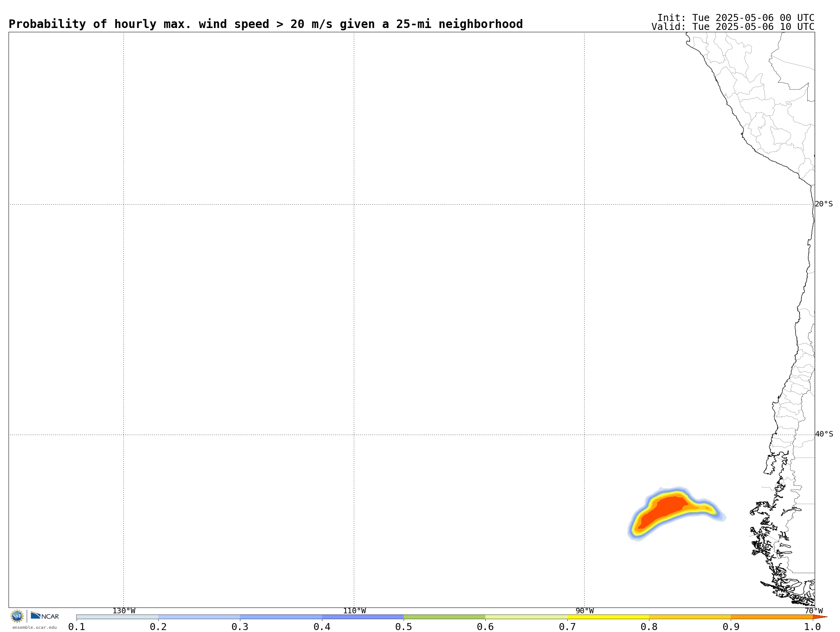The image size is (840, 632).
Task: Click the '40°S' latitude label
Action: 824,434
